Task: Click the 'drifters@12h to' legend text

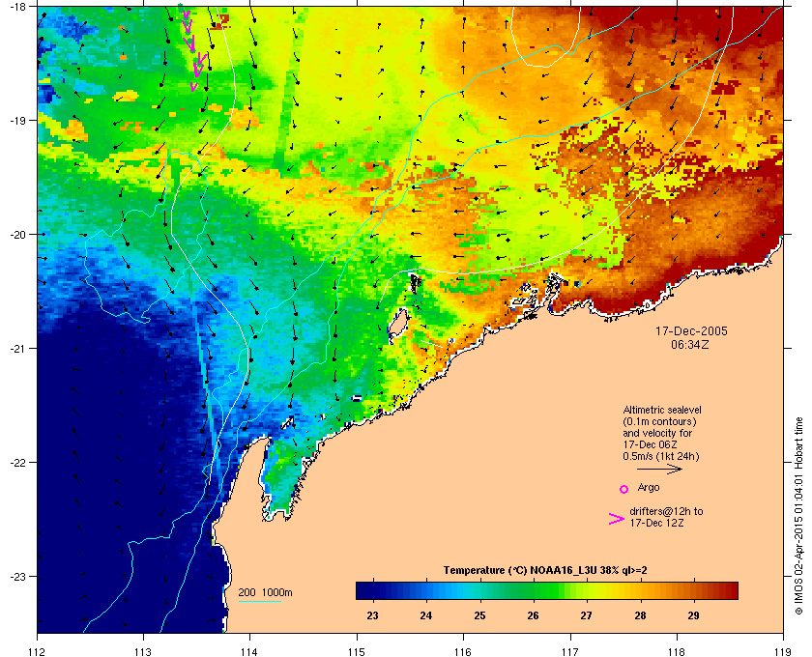Action: coord(666,511)
